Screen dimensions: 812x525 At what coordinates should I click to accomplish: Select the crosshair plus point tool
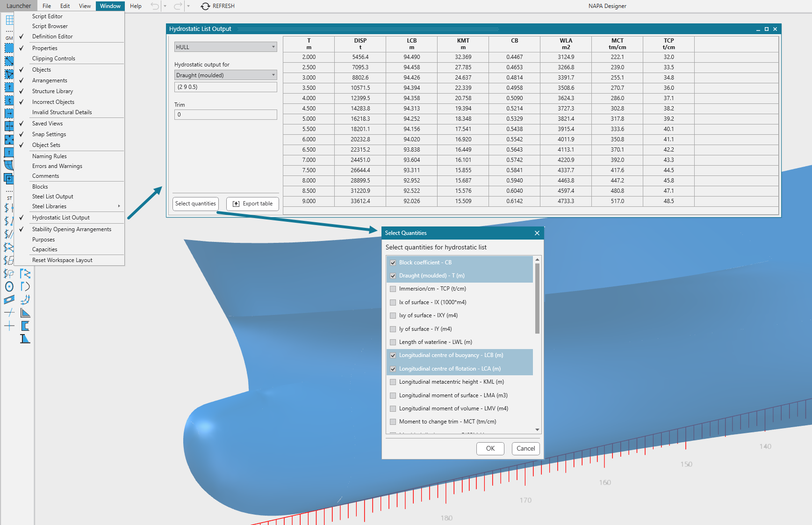click(9, 326)
